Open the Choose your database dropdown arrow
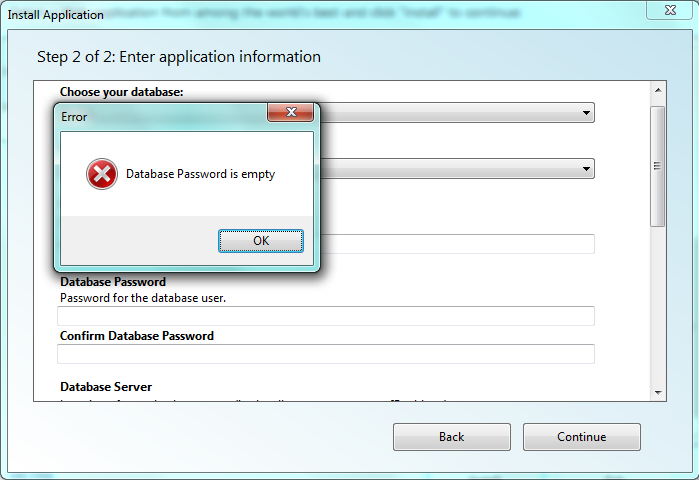The width and height of the screenshot is (699, 480). point(586,113)
